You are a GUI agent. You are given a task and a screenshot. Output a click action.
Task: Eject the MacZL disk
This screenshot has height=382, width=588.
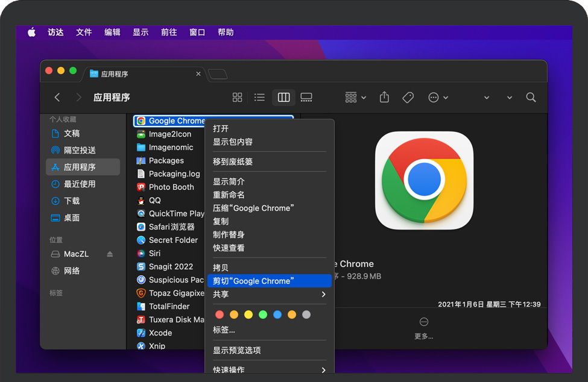(x=110, y=254)
